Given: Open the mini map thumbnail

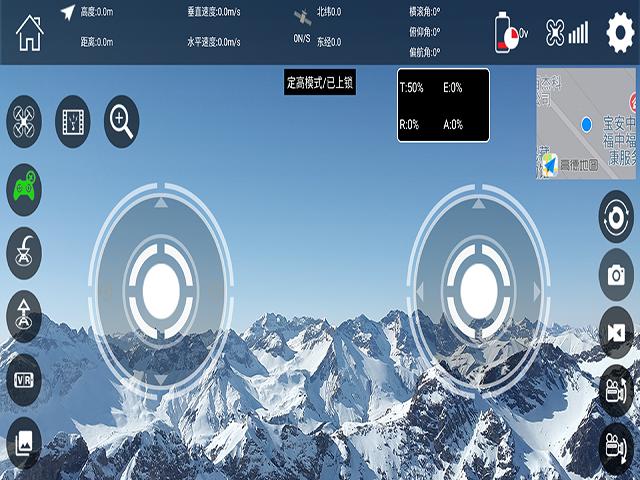Looking at the screenshot, I should (x=586, y=124).
